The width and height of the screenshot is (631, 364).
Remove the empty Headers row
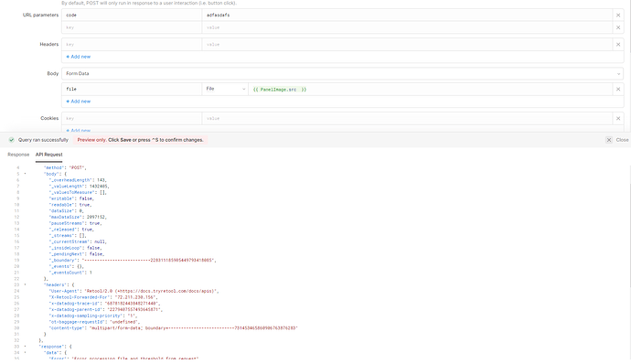[618, 45]
